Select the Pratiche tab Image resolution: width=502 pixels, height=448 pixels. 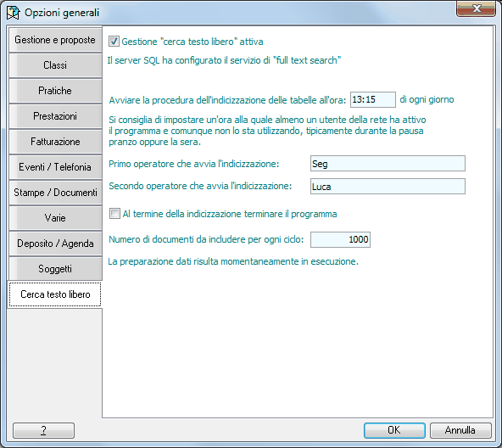55,91
